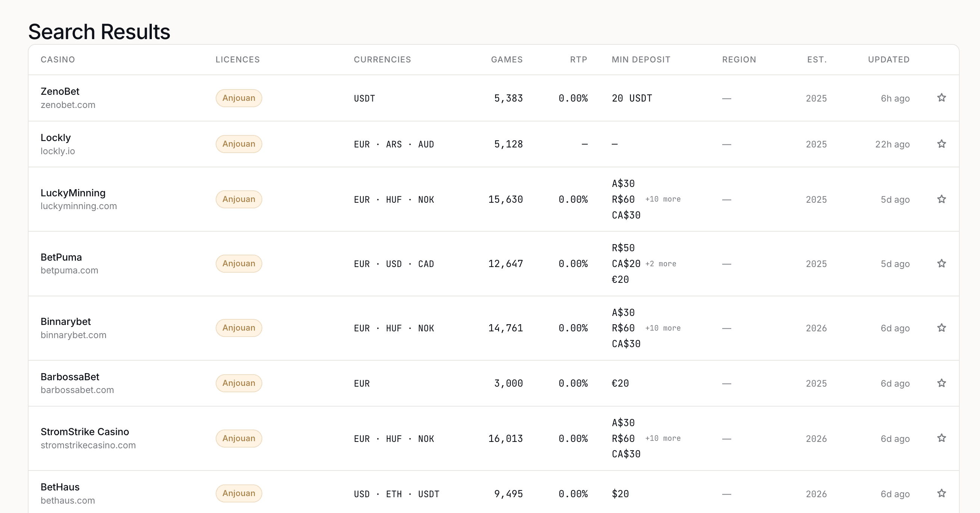980x513 pixels.
Task: Click the '3,000' games count
Action: tap(508, 384)
